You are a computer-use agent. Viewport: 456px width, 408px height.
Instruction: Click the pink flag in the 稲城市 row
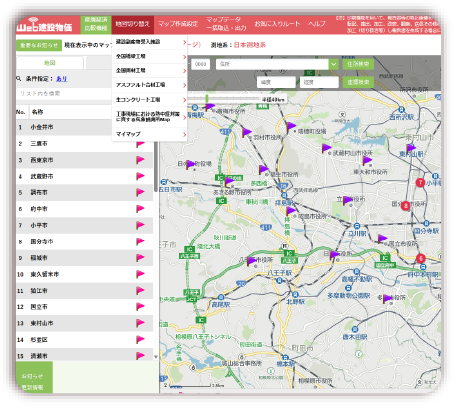140,258
